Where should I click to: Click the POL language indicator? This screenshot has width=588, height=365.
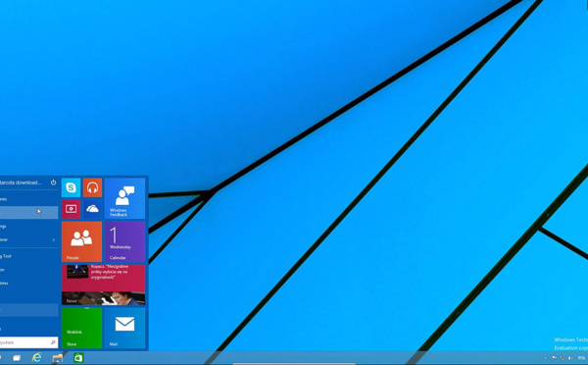[581, 358]
